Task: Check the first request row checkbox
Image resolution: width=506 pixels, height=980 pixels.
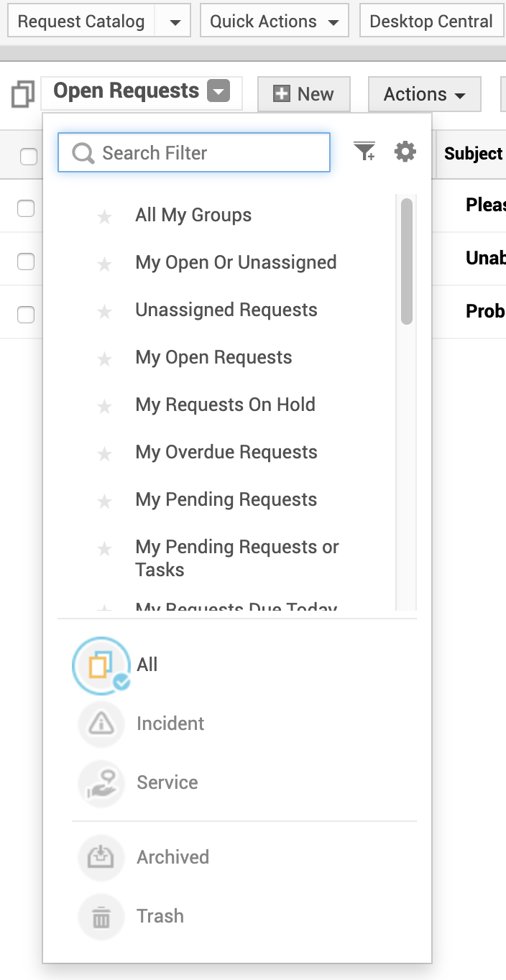Action: [26, 208]
